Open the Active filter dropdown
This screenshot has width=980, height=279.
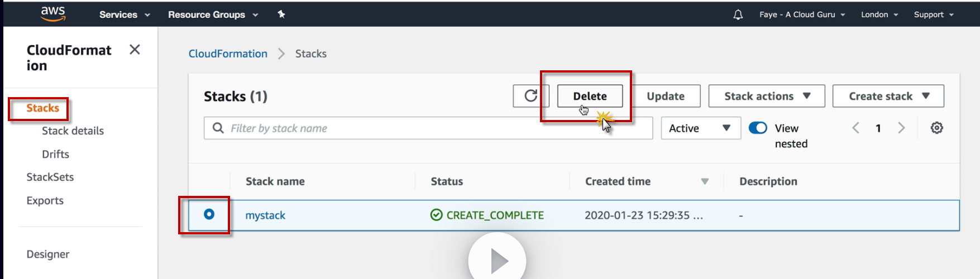(x=700, y=128)
